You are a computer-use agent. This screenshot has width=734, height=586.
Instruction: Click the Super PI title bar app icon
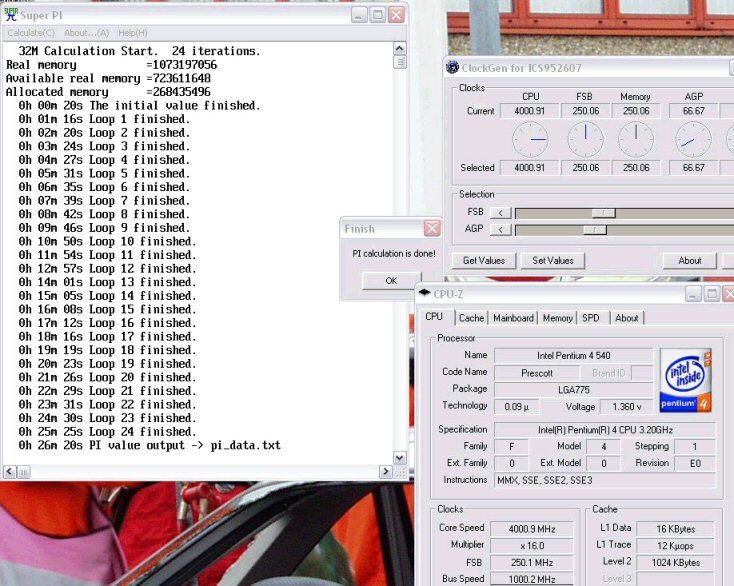pyautogui.click(x=11, y=15)
